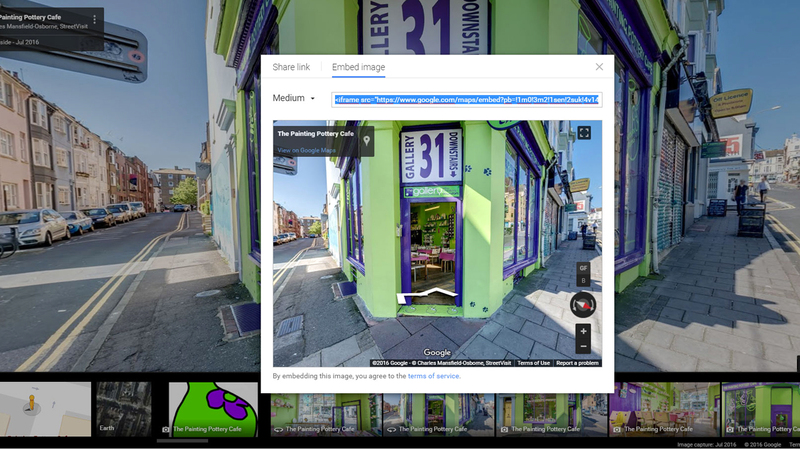Open the terms of service link
The image size is (800, 450).
[x=434, y=376]
